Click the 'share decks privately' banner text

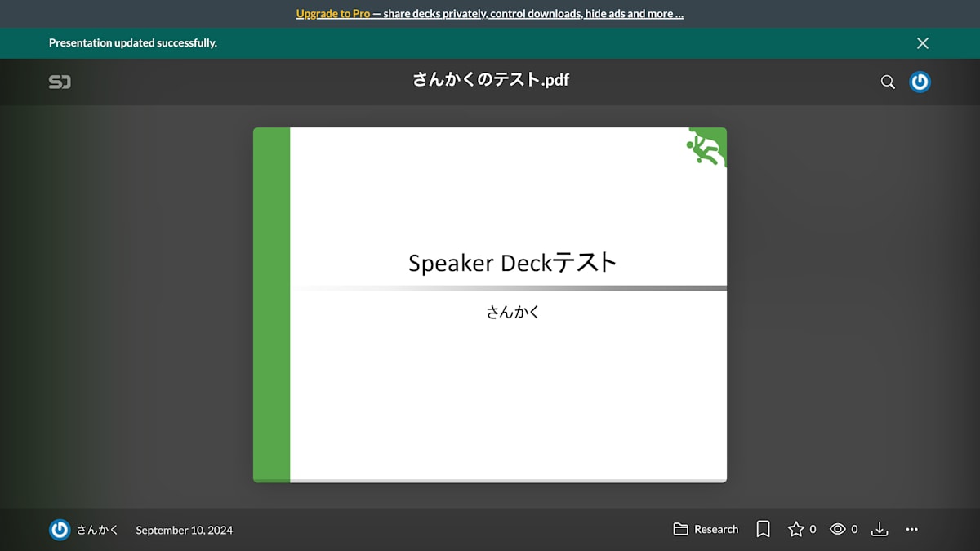(x=434, y=14)
